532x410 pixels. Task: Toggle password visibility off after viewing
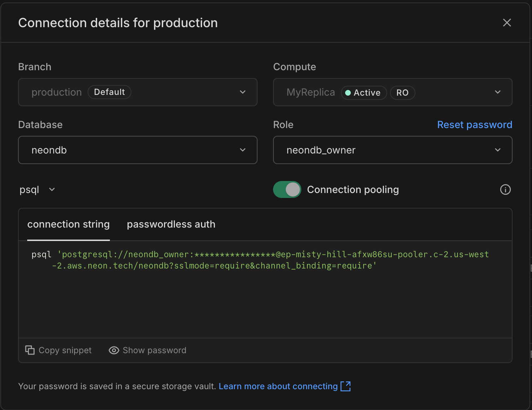[148, 350]
